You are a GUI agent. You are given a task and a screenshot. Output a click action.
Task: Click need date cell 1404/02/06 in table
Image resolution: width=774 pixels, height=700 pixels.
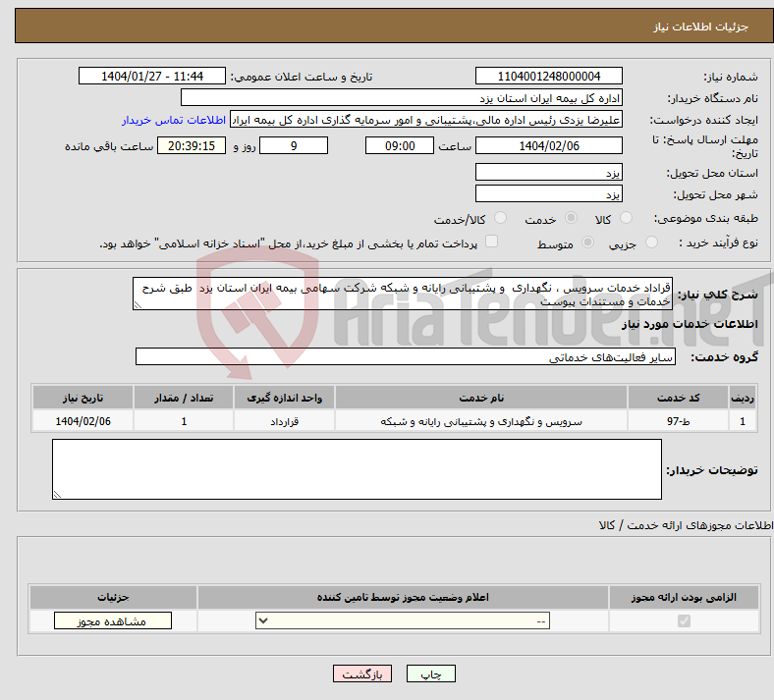83,421
